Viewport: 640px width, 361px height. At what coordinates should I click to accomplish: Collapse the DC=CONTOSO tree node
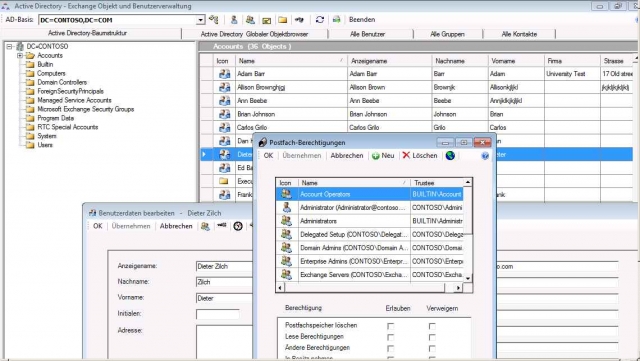click(9, 47)
